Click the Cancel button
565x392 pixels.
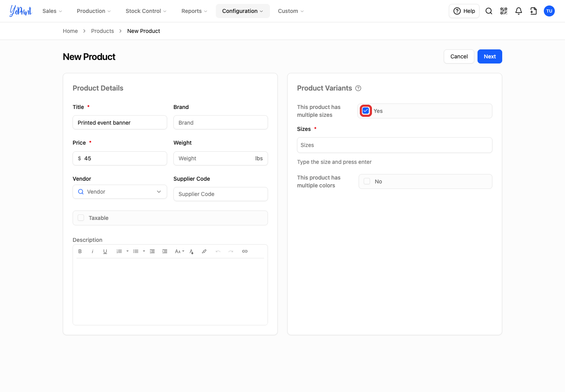459,56
